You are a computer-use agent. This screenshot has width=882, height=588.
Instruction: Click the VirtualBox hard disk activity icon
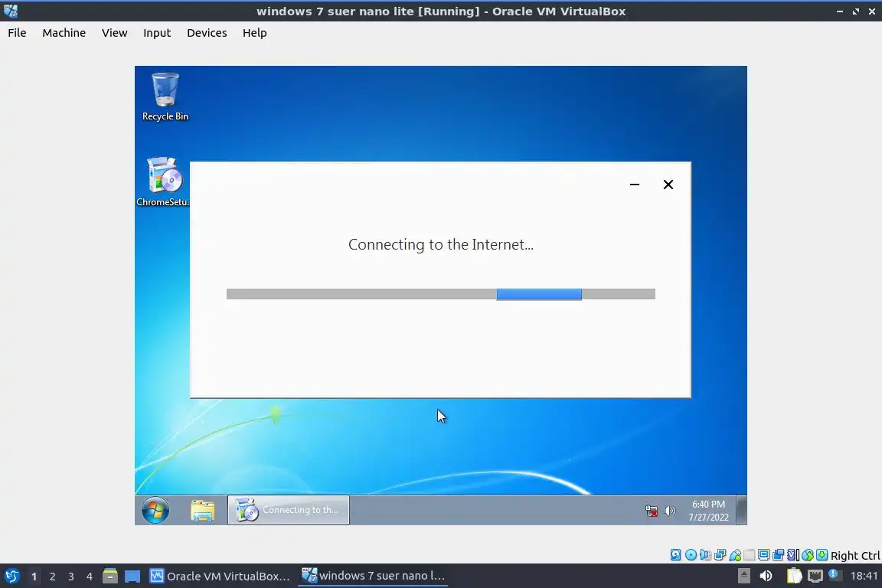pos(675,555)
